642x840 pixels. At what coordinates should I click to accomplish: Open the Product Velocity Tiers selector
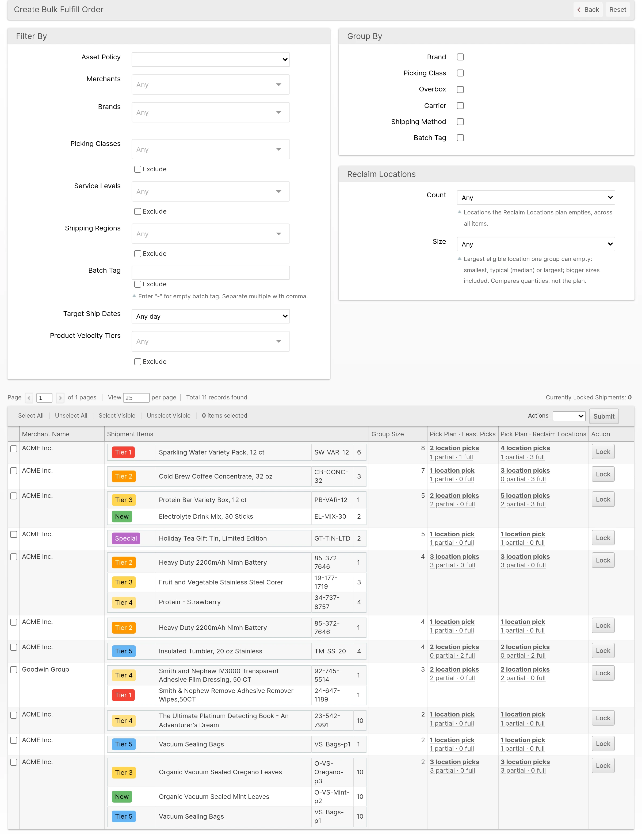211,341
